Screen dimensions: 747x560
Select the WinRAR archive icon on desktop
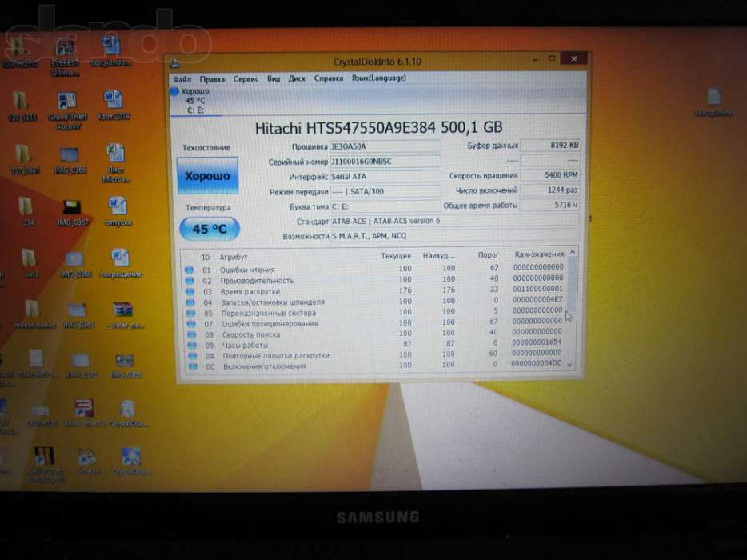click(x=123, y=315)
